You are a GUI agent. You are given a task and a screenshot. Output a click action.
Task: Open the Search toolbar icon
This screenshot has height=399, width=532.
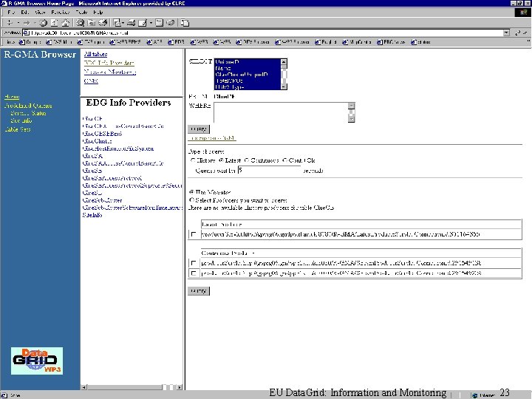[x=80, y=23]
